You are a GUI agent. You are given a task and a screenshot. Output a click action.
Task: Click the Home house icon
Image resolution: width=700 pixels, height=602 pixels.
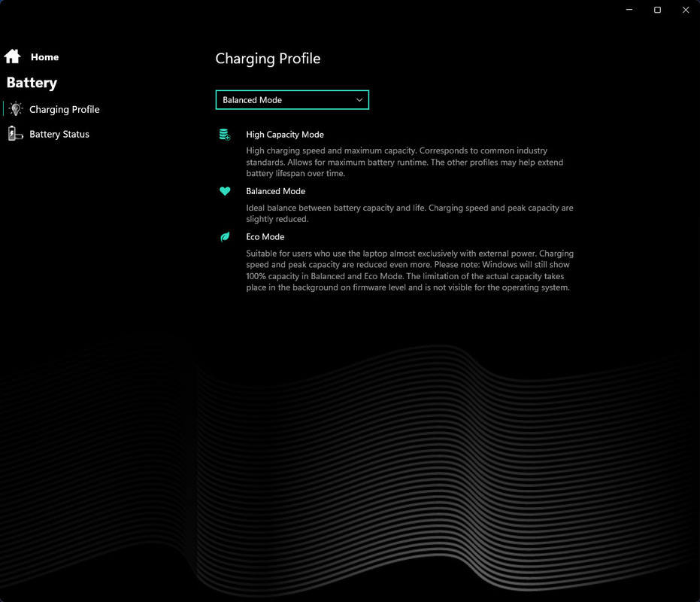point(13,56)
